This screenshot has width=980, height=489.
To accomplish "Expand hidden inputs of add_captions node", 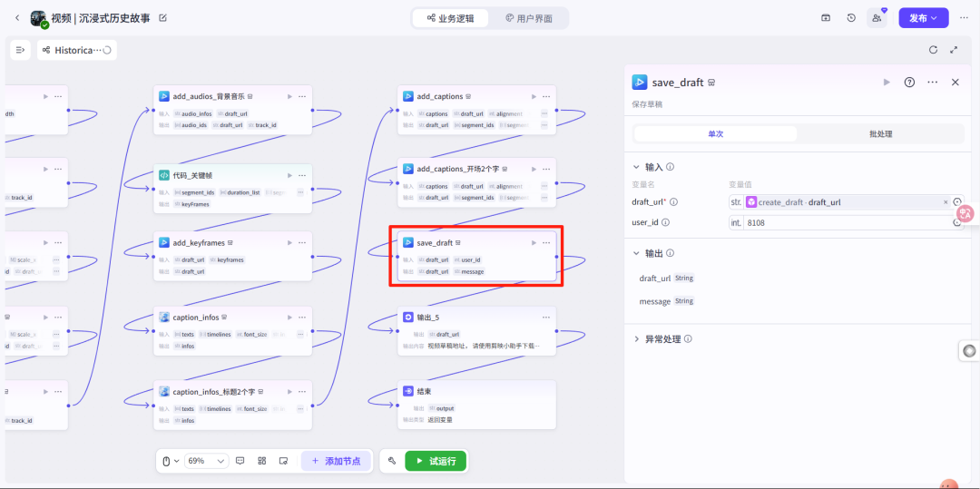I will [544, 113].
